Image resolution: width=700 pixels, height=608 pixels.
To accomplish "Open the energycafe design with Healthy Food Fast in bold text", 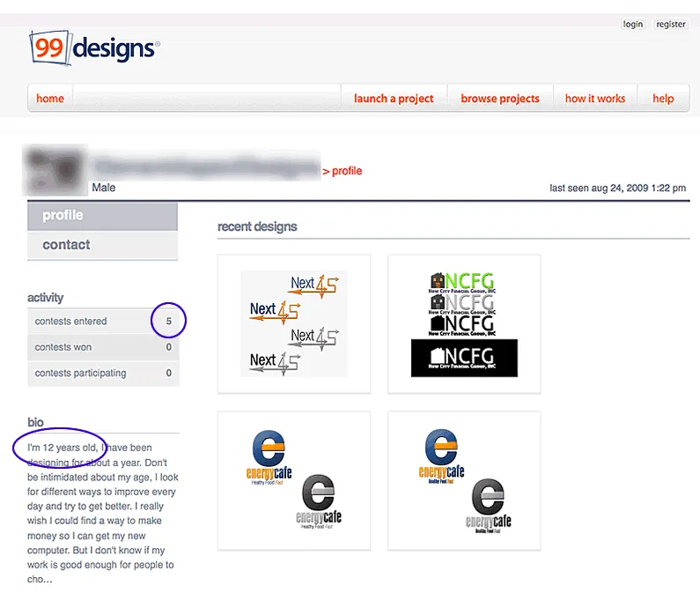I will [464, 481].
